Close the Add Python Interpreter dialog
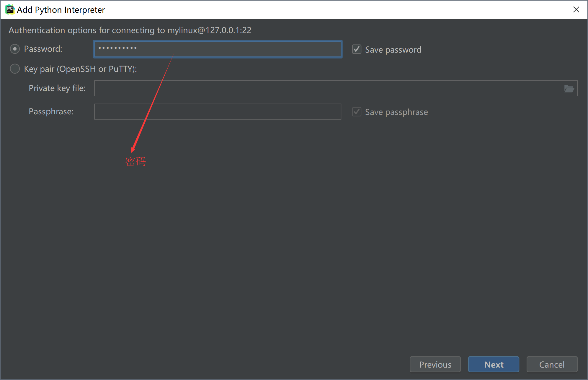This screenshot has height=380, width=588. pos(576,9)
